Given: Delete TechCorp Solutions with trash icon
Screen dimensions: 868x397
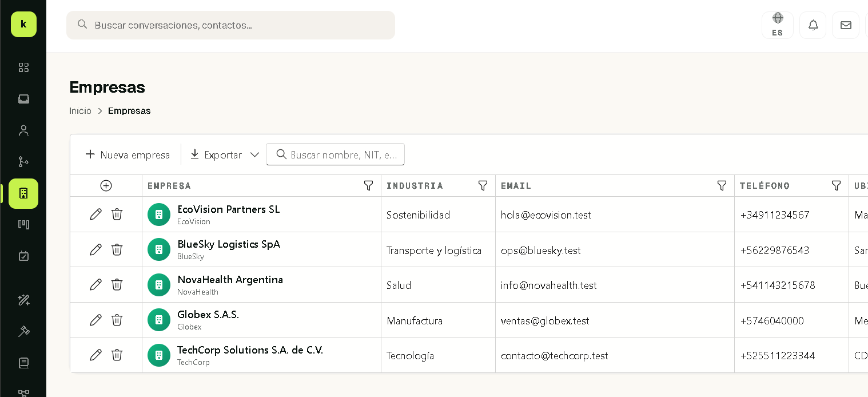Looking at the screenshot, I should coord(117,355).
